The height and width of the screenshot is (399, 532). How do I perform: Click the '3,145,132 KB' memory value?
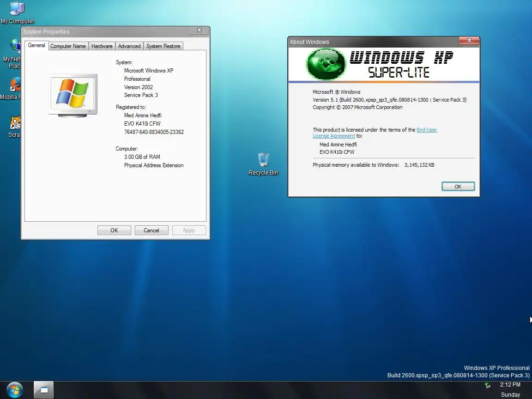[419, 165]
